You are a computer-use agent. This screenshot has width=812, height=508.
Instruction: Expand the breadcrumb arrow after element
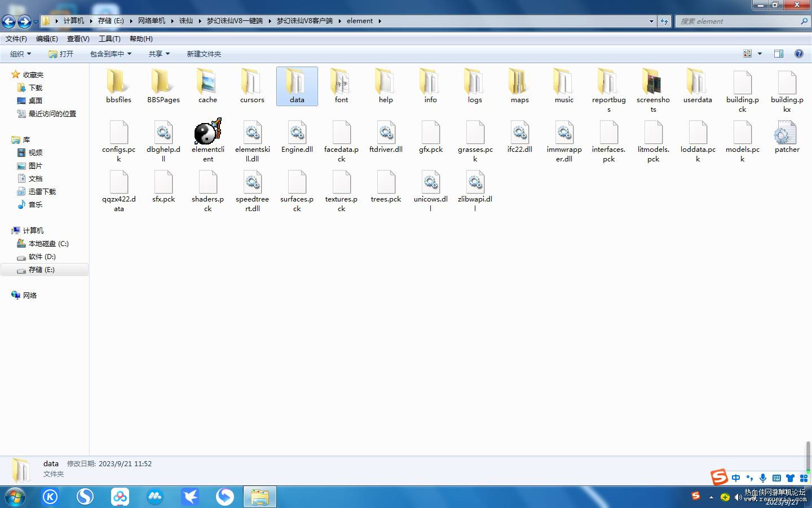pyautogui.click(x=379, y=21)
